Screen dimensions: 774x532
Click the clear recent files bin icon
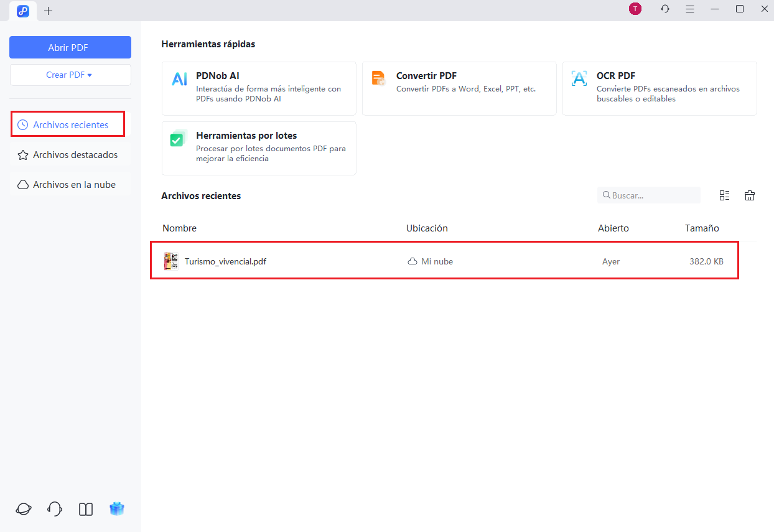750,195
